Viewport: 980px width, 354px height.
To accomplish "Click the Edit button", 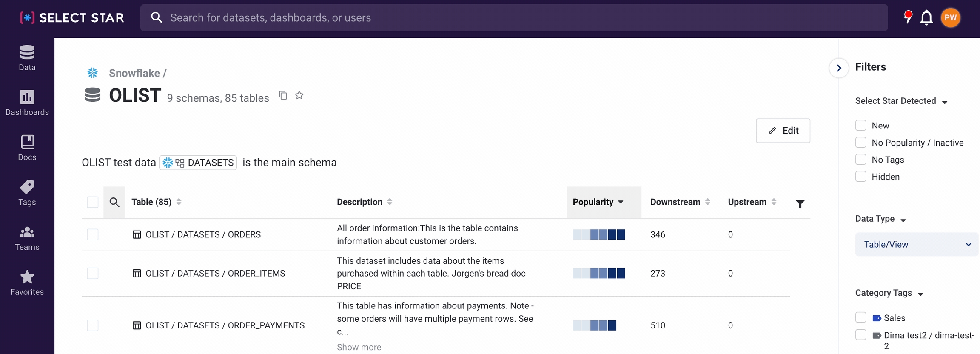I will (783, 131).
